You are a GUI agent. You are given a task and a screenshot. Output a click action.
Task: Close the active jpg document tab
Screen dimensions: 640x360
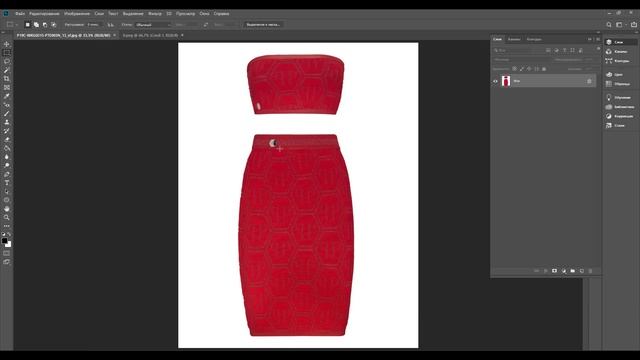(115, 36)
